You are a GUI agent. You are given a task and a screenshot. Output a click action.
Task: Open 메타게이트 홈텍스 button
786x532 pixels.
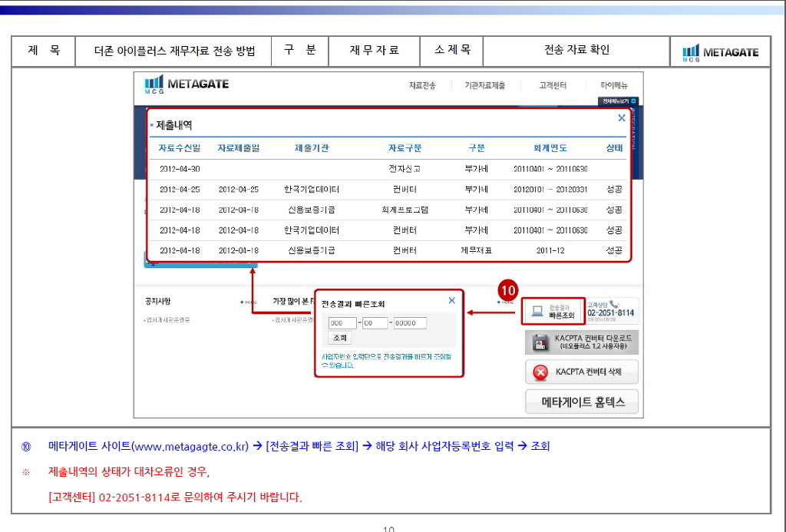pyautogui.click(x=582, y=401)
